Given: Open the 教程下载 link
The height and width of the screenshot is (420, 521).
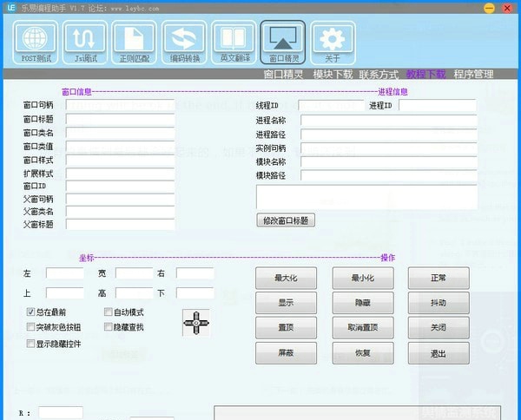Looking at the screenshot, I should point(425,75).
